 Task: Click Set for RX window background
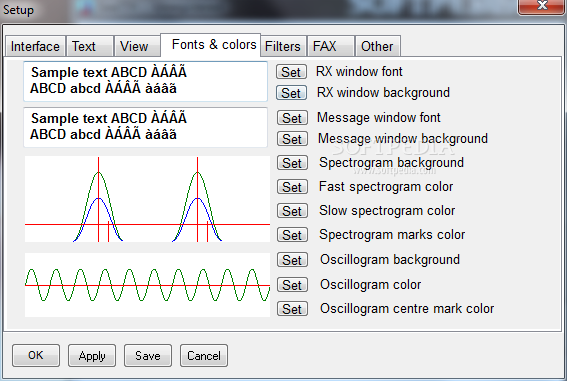pyautogui.click(x=291, y=93)
